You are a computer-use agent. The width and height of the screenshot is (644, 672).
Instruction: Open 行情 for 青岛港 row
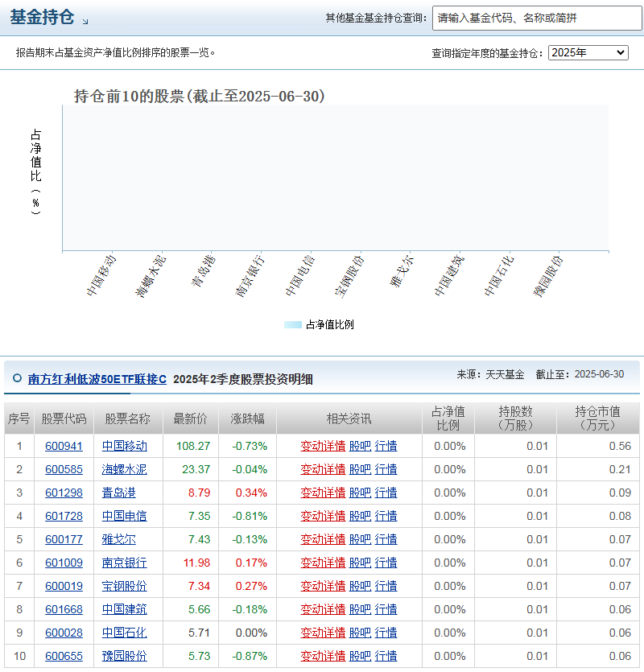coord(386,493)
